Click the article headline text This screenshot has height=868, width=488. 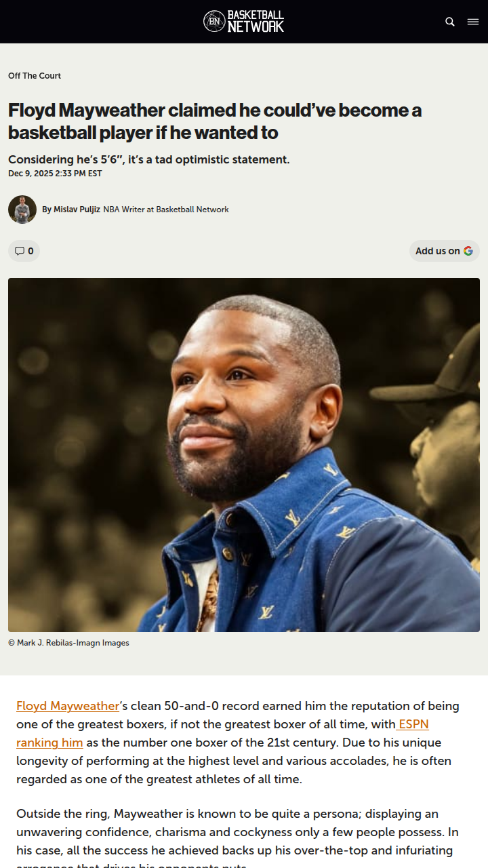pyautogui.click(x=215, y=121)
